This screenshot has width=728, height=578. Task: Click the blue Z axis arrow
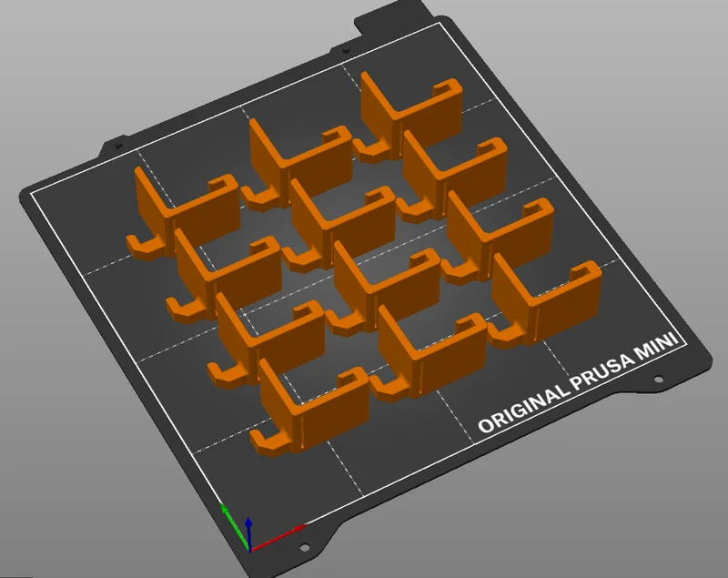248,534
